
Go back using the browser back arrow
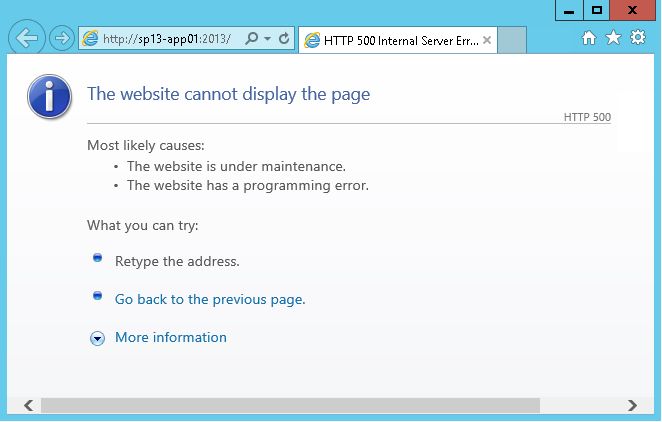pos(27,38)
